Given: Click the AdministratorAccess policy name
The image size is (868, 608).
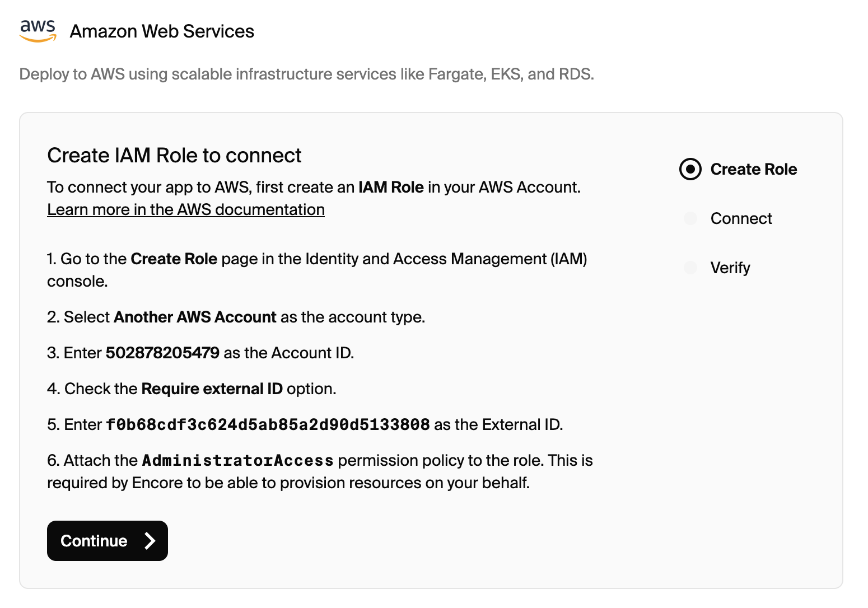Looking at the screenshot, I should tap(238, 460).
